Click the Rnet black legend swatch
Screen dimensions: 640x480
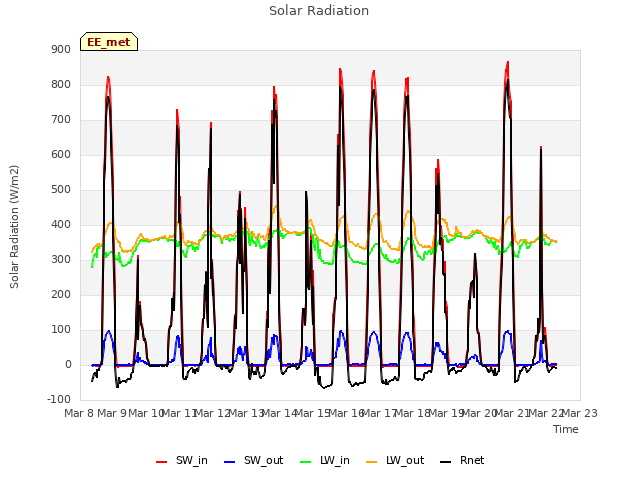point(446,462)
